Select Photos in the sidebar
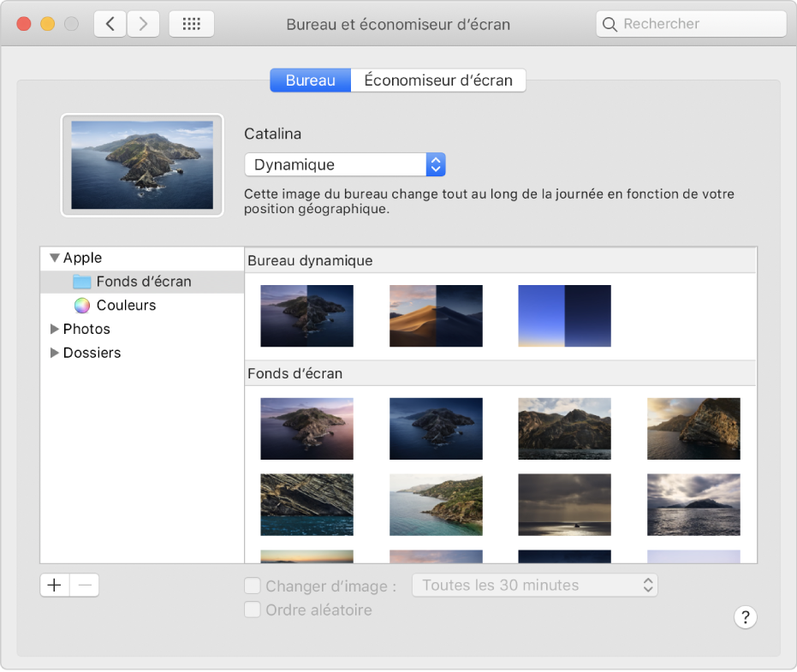The width and height of the screenshot is (797, 672). point(142,329)
